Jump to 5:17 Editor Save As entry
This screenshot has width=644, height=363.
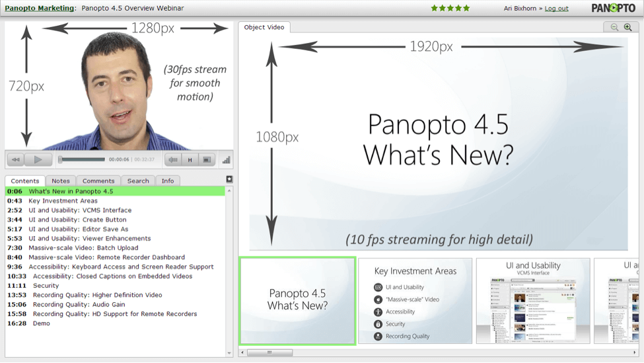pyautogui.click(x=115, y=229)
